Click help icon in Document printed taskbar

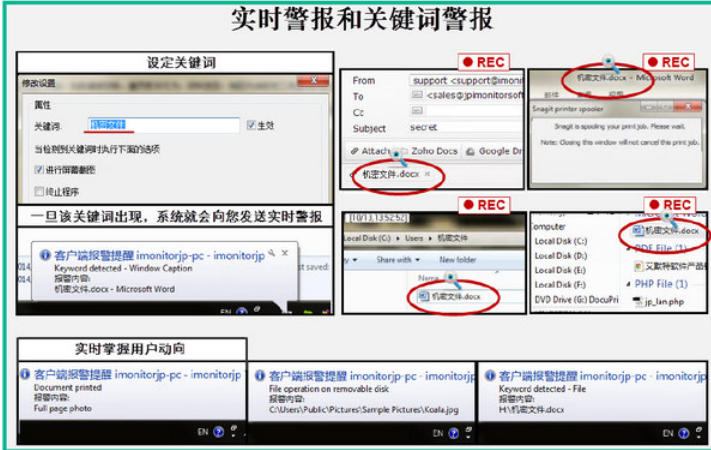[219, 433]
